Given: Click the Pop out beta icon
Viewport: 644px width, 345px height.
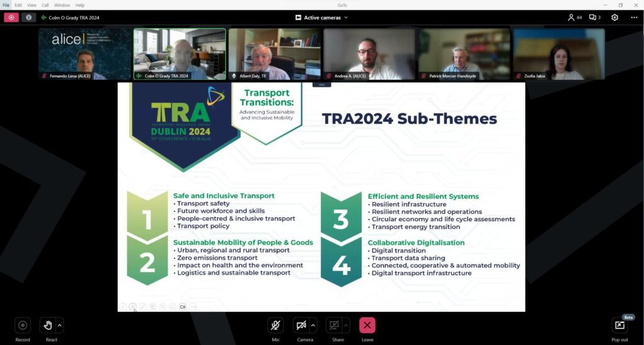Looking at the screenshot, I should (x=619, y=326).
